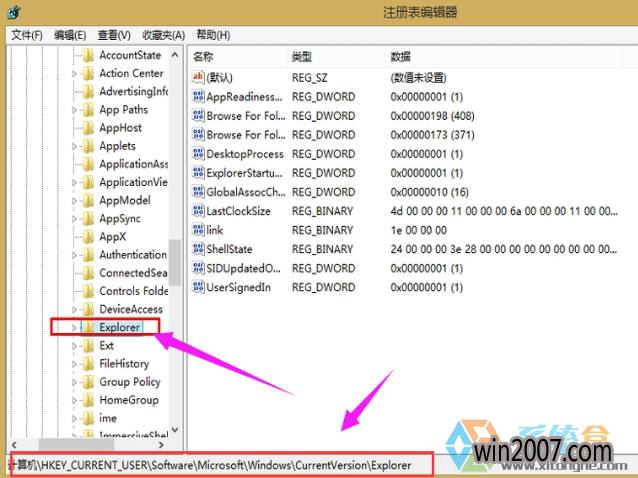
Task: Select the Group Policy key label
Action: 130,382
